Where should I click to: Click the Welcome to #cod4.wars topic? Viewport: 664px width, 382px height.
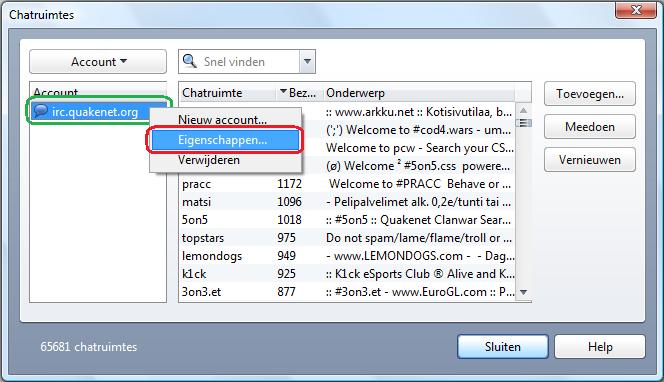click(419, 130)
